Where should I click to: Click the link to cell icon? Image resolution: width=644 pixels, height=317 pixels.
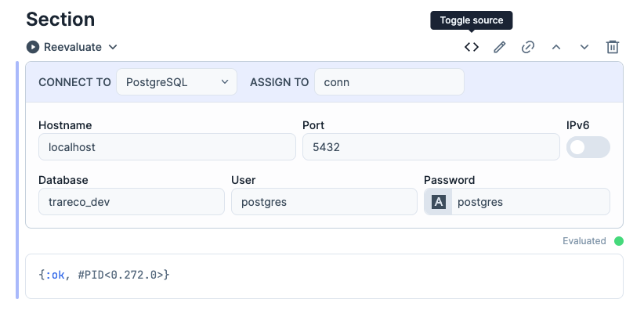tap(528, 47)
